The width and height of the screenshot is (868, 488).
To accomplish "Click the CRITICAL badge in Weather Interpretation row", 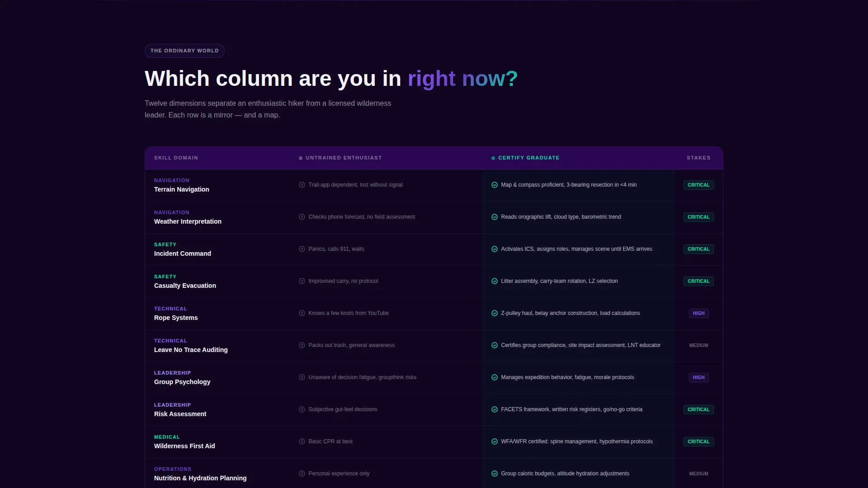I will [698, 217].
